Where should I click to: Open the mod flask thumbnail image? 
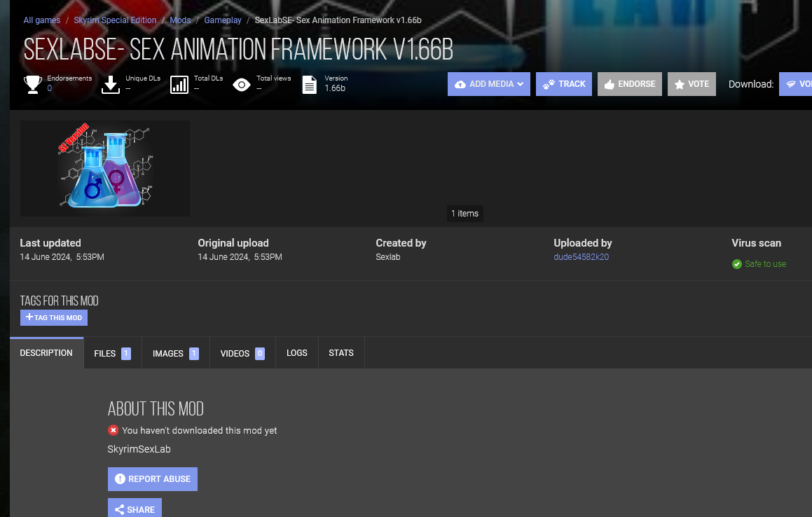coord(105,168)
